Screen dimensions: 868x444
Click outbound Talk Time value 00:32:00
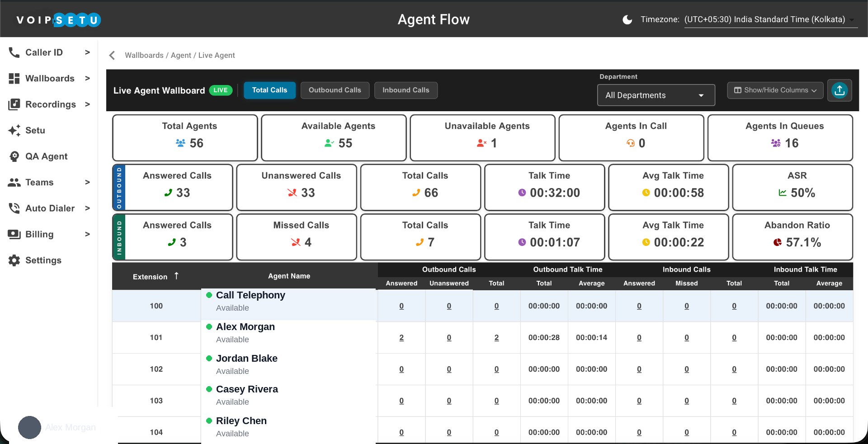(x=555, y=193)
